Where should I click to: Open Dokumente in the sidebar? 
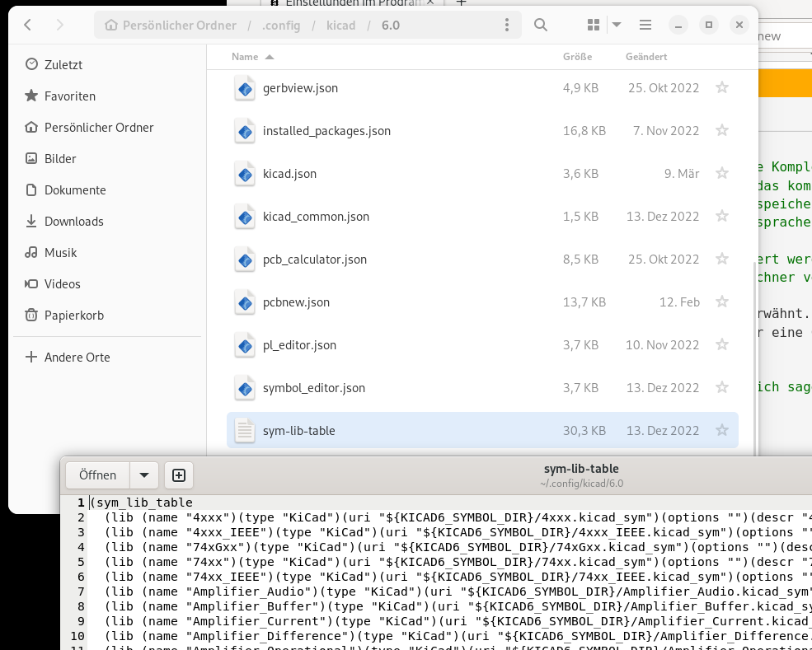coord(107,190)
